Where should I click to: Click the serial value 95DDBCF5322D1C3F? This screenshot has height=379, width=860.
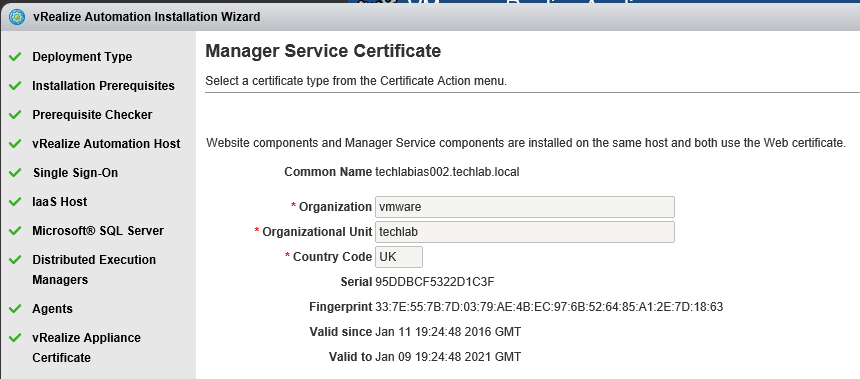(435, 282)
